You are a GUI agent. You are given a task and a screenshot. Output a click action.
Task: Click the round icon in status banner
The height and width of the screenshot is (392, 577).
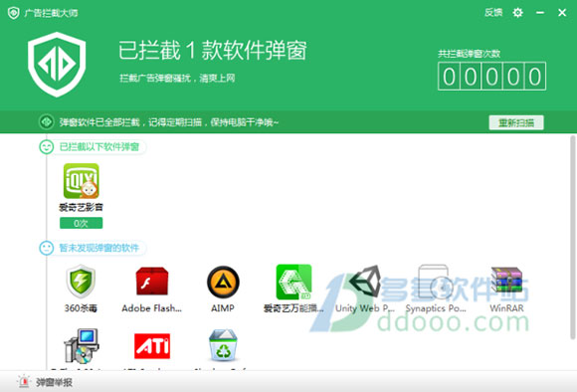47,121
